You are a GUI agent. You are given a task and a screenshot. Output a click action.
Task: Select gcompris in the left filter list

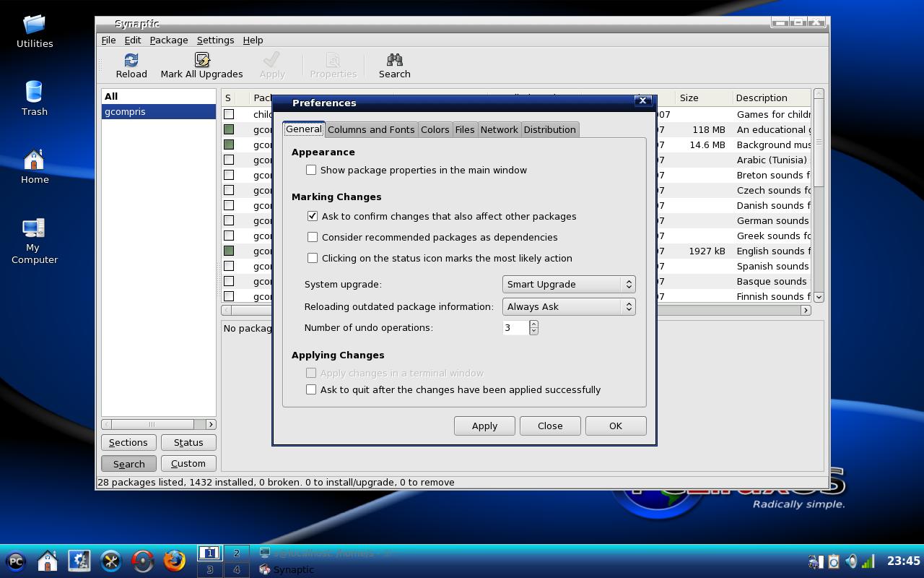(159, 111)
